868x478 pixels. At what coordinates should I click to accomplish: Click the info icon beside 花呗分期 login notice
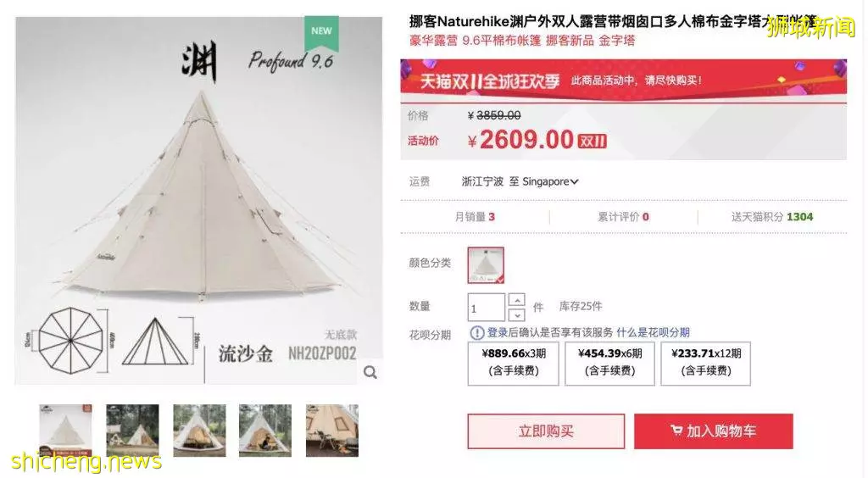[476, 332]
